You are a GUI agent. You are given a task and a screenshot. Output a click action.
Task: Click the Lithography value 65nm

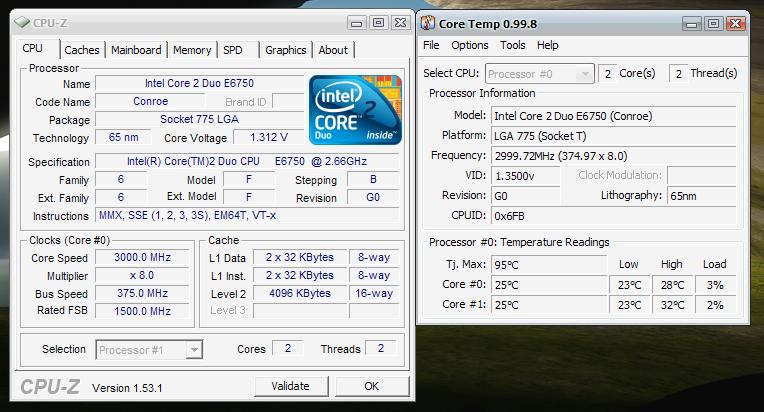click(702, 196)
